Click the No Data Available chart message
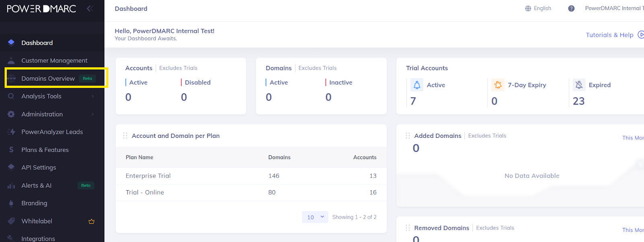Viewport: 644px width, 242px height. [x=532, y=176]
